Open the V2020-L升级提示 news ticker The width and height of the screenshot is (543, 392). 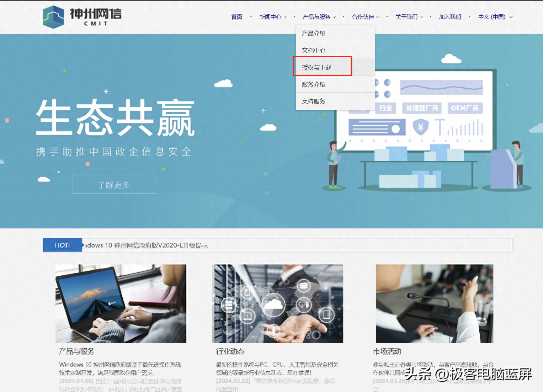[x=147, y=245]
